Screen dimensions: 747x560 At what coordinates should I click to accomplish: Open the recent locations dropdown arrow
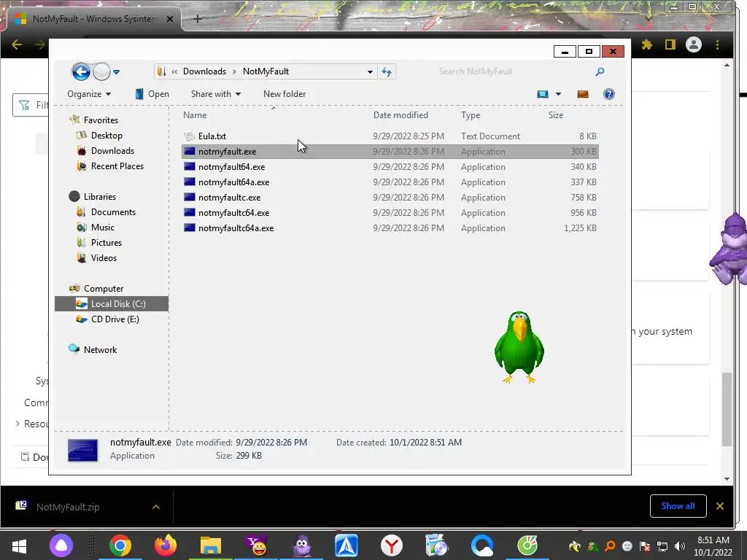coord(116,72)
